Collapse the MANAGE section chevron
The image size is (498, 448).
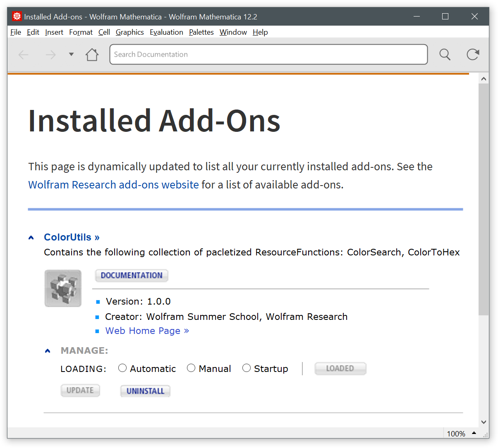48,351
